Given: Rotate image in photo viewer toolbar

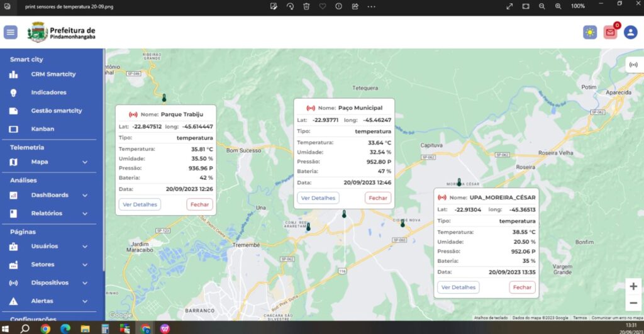Looking at the screenshot, I should pyautogui.click(x=290, y=6).
